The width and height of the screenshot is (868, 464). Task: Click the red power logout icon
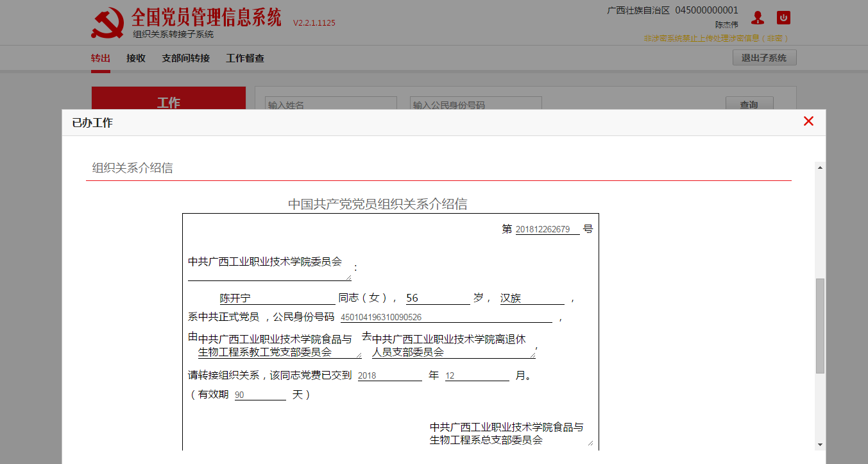[783, 17]
